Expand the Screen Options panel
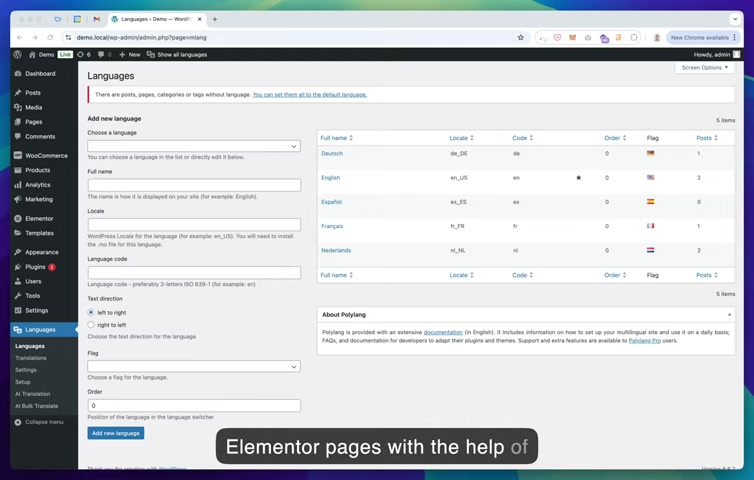 coord(704,68)
